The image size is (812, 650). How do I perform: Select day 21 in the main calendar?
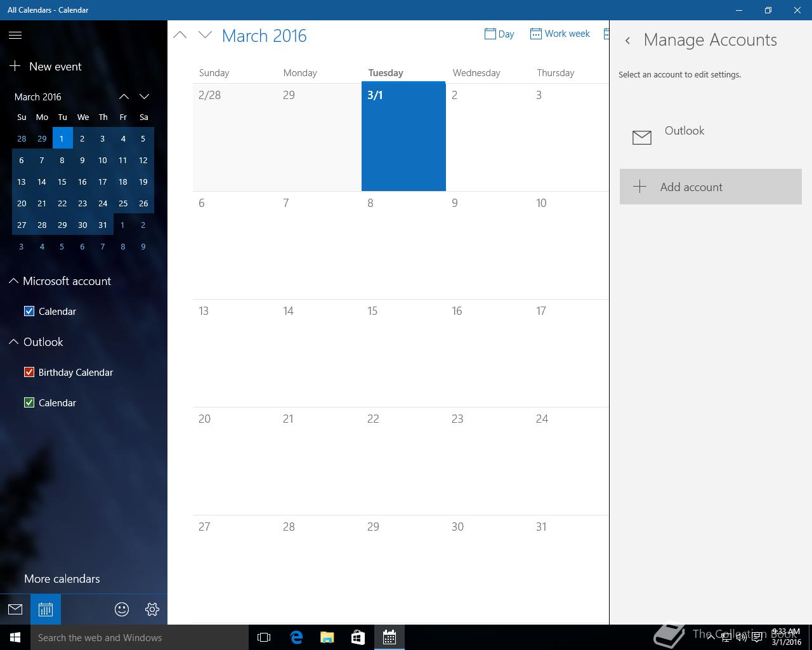319,461
